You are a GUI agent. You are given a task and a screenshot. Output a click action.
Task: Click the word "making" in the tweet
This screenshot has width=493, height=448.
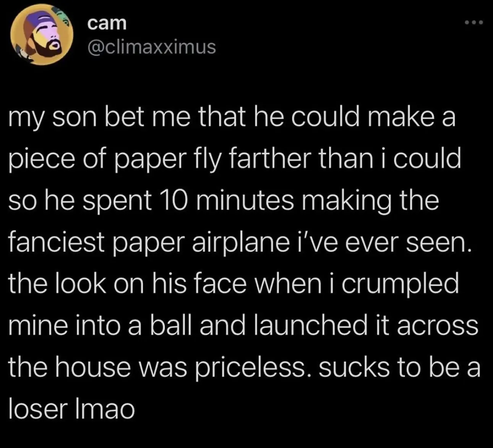click(x=347, y=201)
